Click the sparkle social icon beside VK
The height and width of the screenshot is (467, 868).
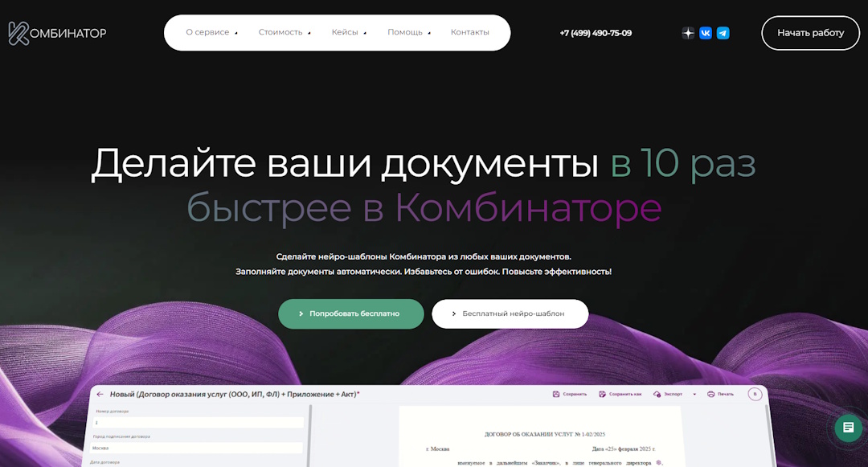point(688,33)
